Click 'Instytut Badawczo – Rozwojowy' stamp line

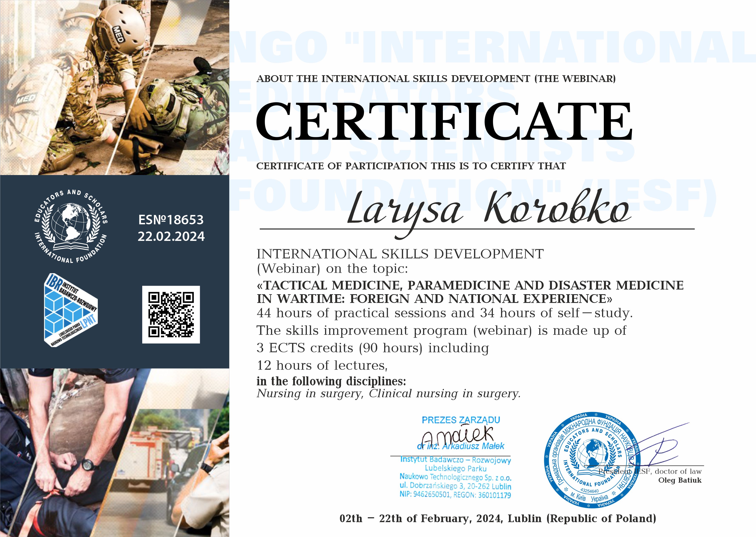(456, 460)
